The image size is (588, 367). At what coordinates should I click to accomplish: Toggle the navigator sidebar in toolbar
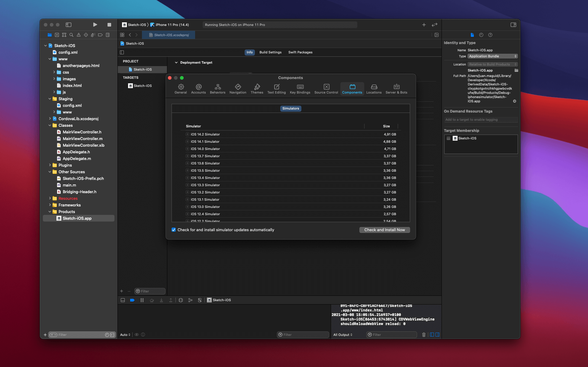(x=69, y=25)
